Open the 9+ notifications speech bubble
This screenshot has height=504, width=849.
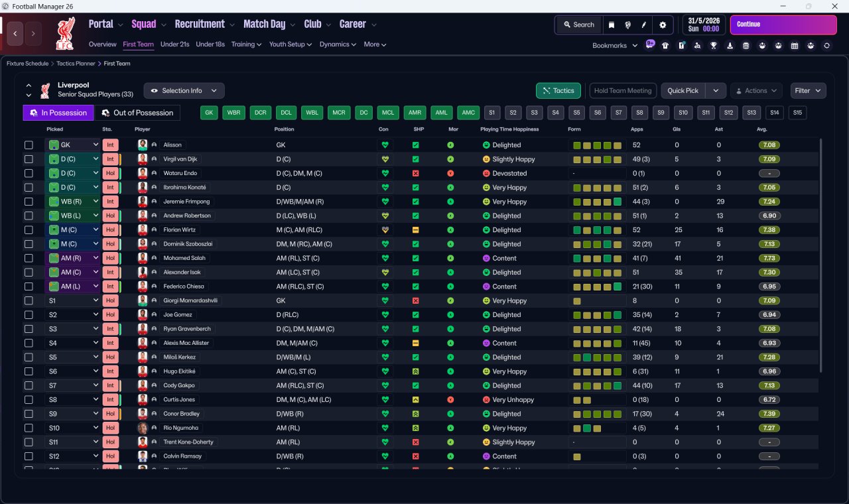point(650,44)
